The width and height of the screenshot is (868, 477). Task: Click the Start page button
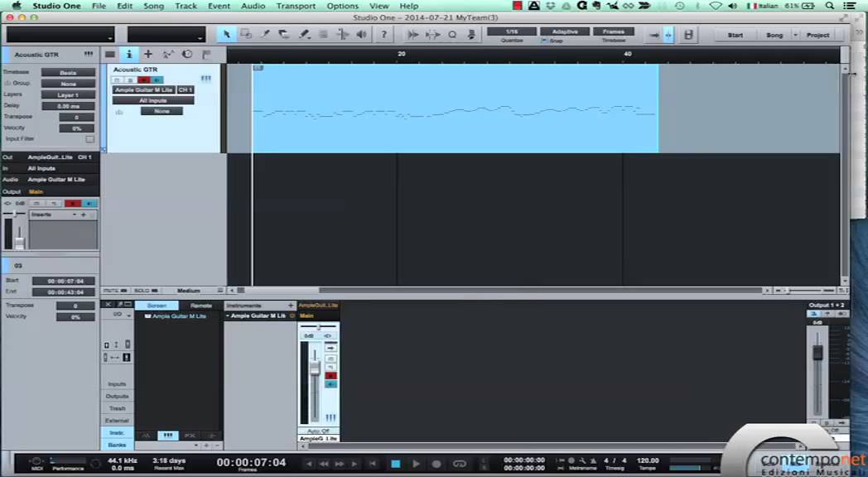coord(735,35)
